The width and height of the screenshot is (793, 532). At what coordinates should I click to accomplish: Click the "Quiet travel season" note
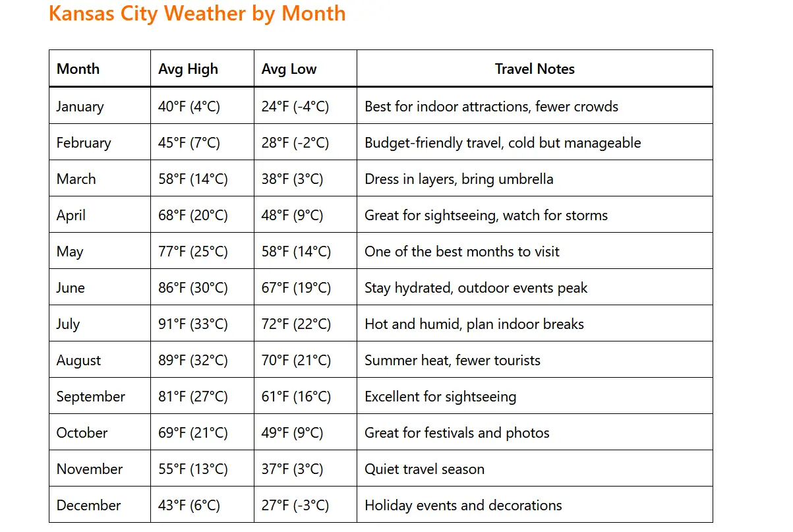(x=425, y=469)
